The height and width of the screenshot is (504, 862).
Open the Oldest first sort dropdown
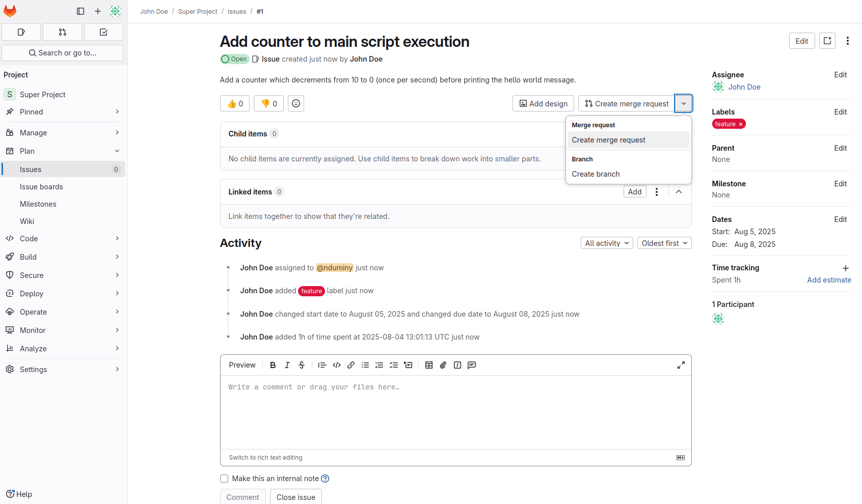pyautogui.click(x=664, y=243)
